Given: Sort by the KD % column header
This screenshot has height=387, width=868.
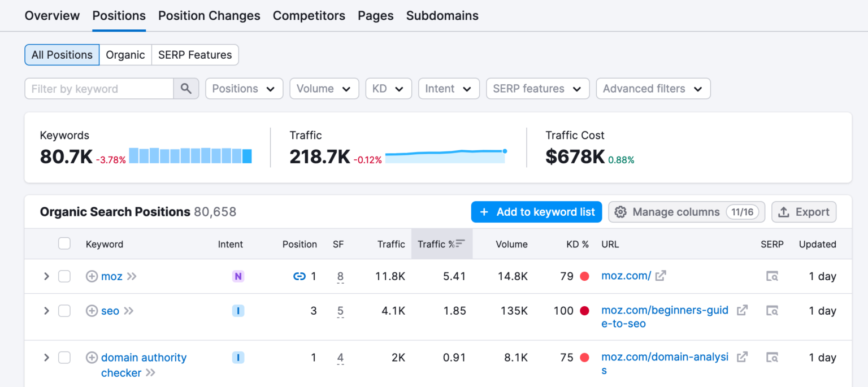Looking at the screenshot, I should (578, 244).
